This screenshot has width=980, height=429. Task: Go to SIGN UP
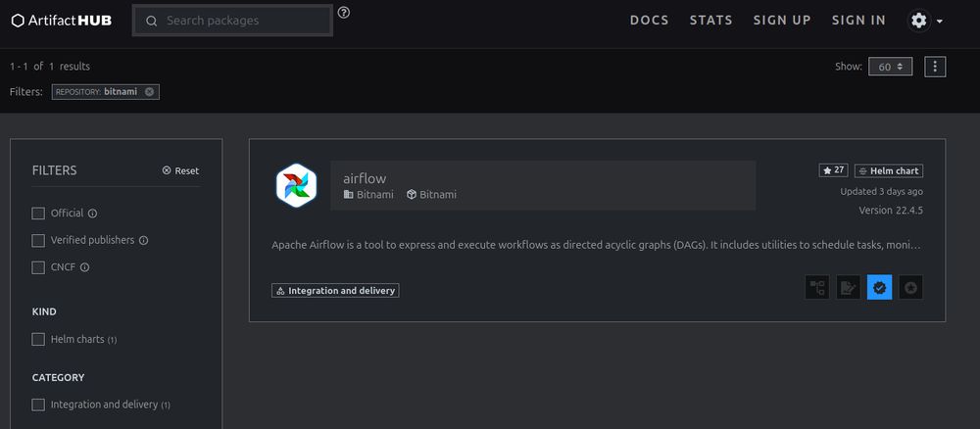pos(782,21)
